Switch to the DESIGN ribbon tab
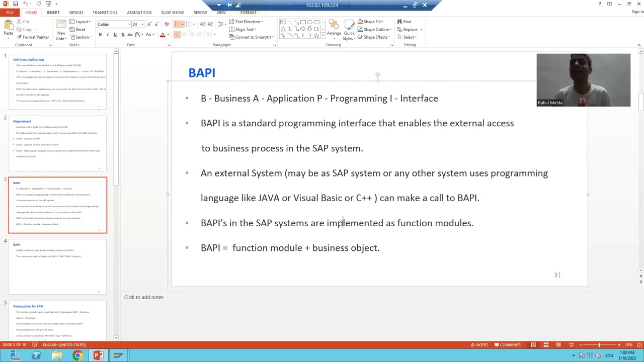The height and width of the screenshot is (362, 644). pyautogui.click(x=76, y=13)
